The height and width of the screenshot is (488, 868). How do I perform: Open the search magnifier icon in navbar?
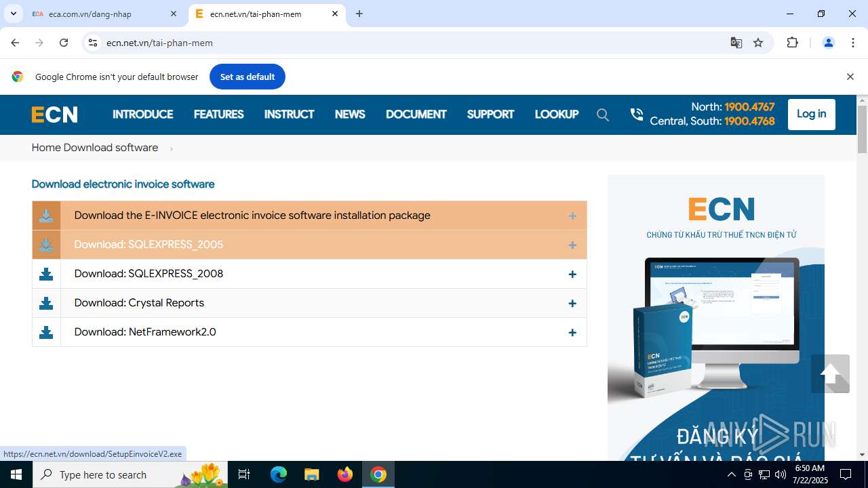pos(603,115)
